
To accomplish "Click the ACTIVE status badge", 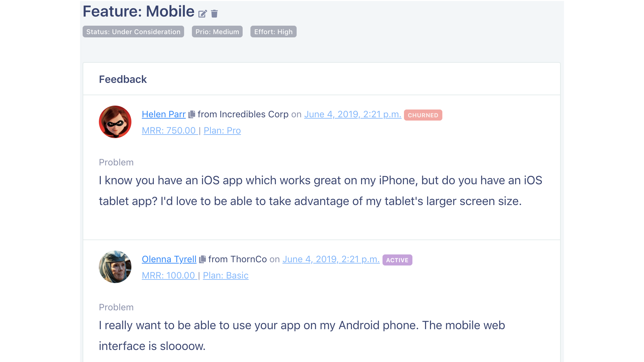I will (x=397, y=260).
